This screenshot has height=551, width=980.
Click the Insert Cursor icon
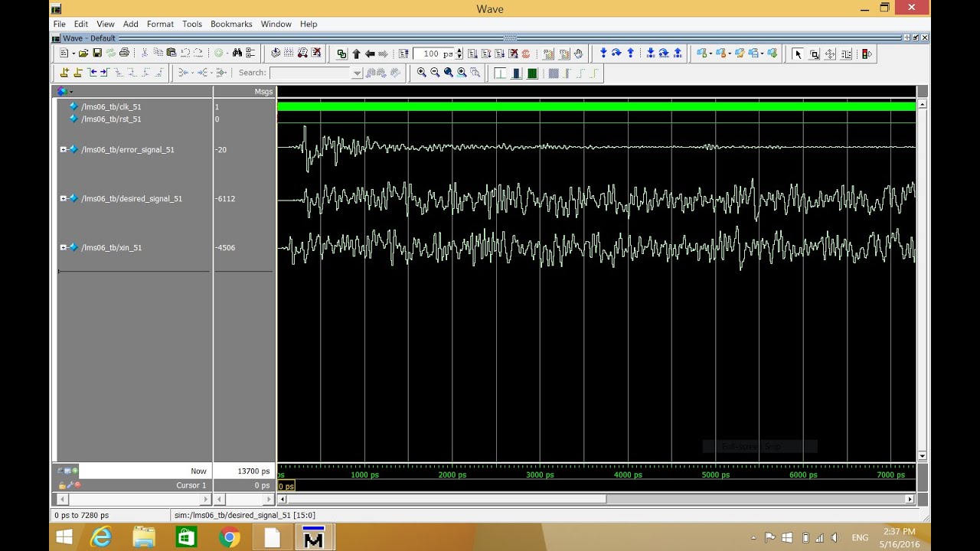coord(64,73)
